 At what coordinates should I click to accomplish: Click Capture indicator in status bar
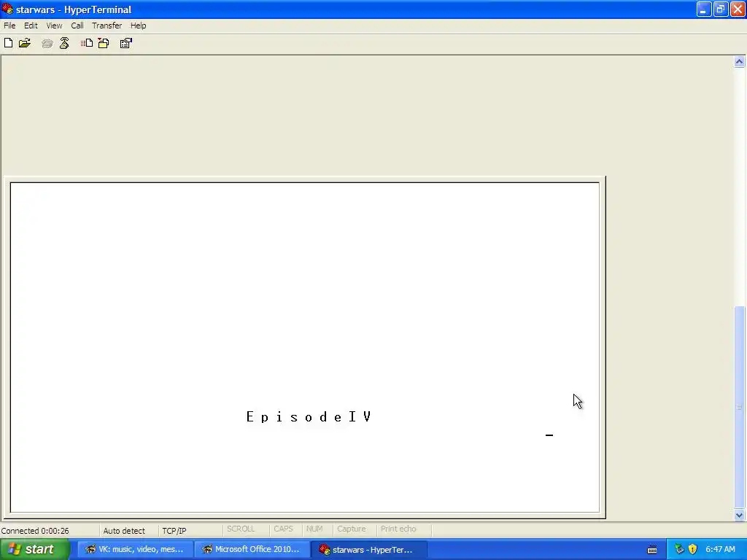point(351,529)
